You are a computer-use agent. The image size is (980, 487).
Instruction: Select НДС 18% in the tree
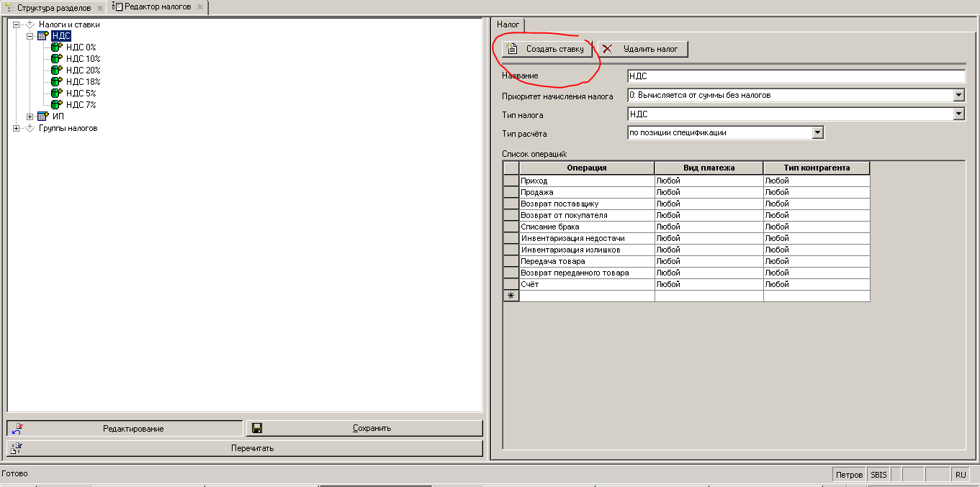pyautogui.click(x=83, y=82)
